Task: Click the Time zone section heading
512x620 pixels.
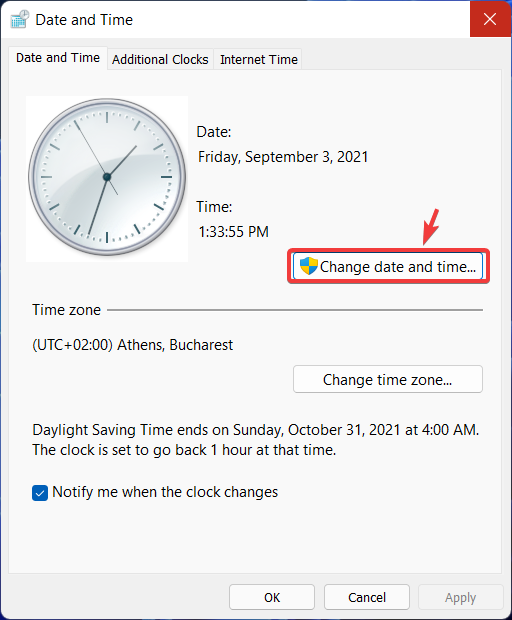Action: tap(66, 310)
